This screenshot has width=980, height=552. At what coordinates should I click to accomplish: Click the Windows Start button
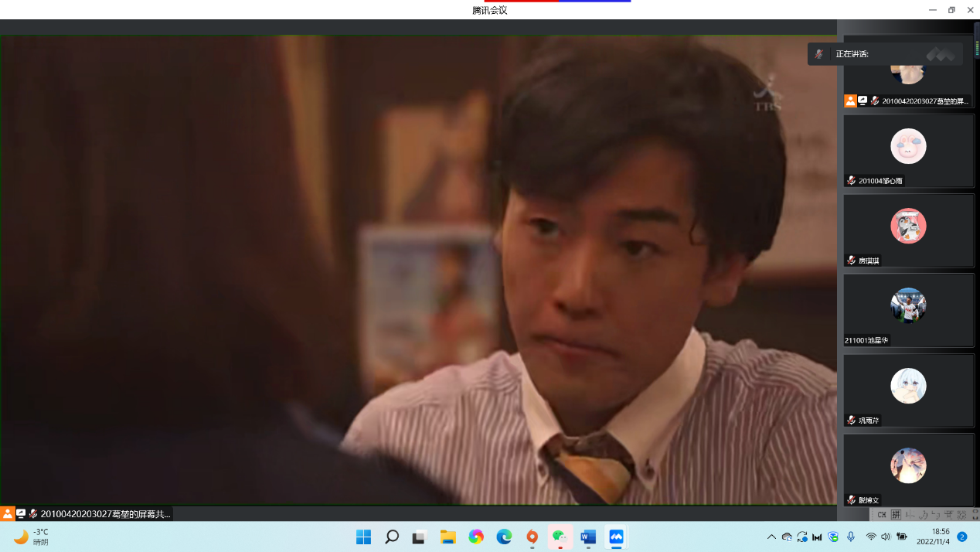pyautogui.click(x=363, y=537)
